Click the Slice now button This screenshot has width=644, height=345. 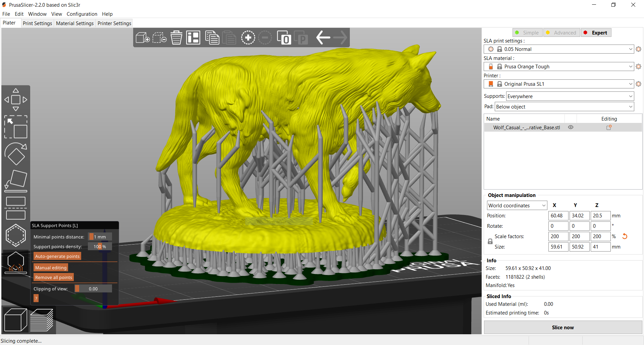(563, 328)
